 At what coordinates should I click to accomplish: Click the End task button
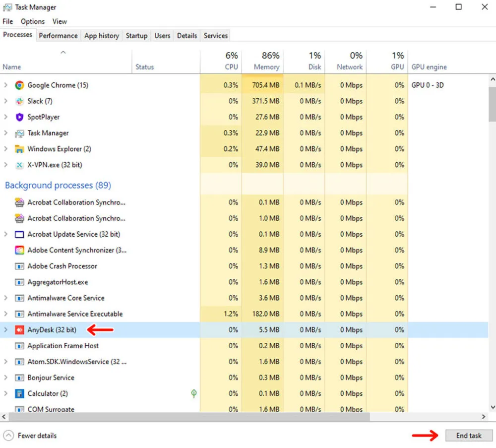click(x=469, y=436)
